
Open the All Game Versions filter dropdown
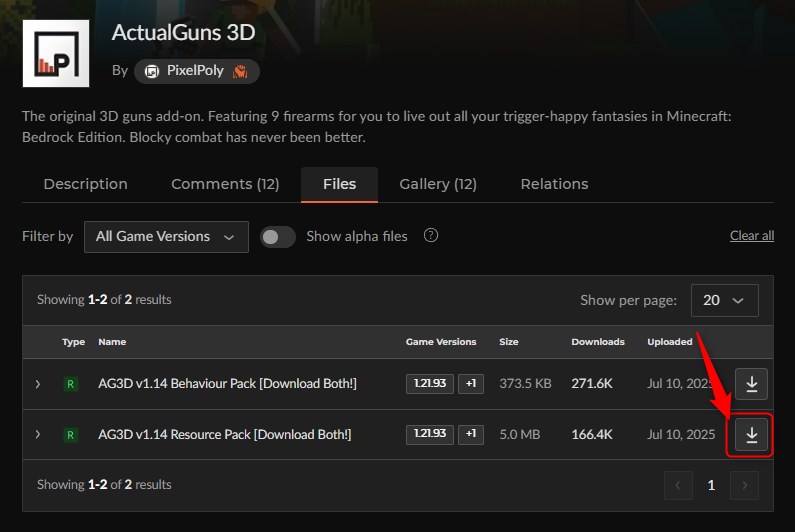(166, 237)
